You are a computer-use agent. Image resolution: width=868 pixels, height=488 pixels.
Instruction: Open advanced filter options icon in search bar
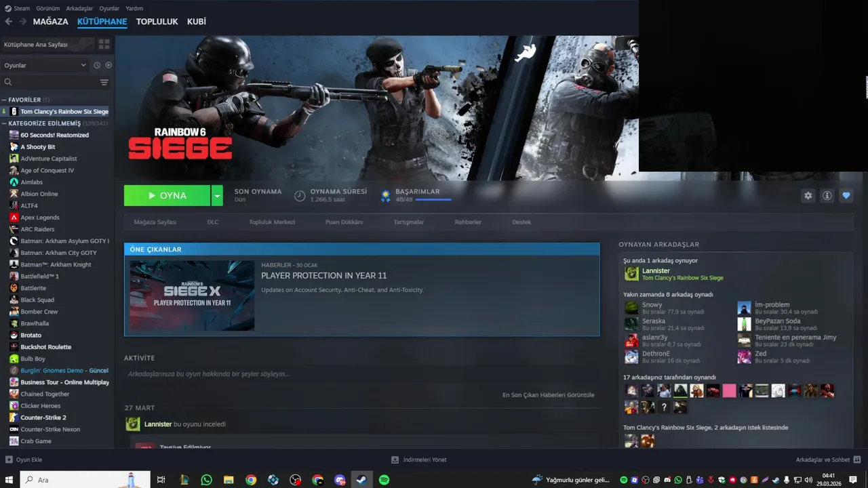pyautogui.click(x=104, y=82)
